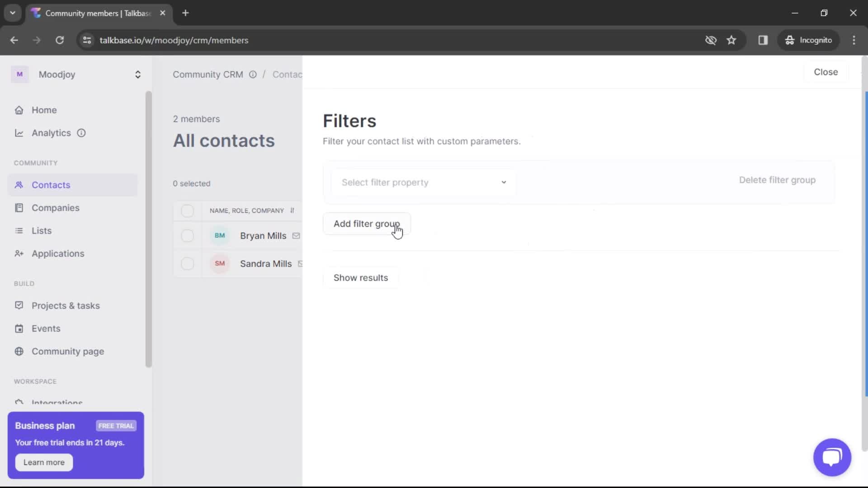Screen dimensions: 868x488
Task: Enable the 0 selected checkbox
Action: point(187,210)
